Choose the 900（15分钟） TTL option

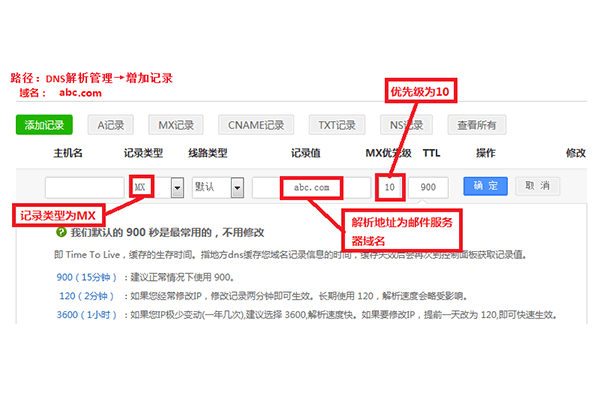85,274
